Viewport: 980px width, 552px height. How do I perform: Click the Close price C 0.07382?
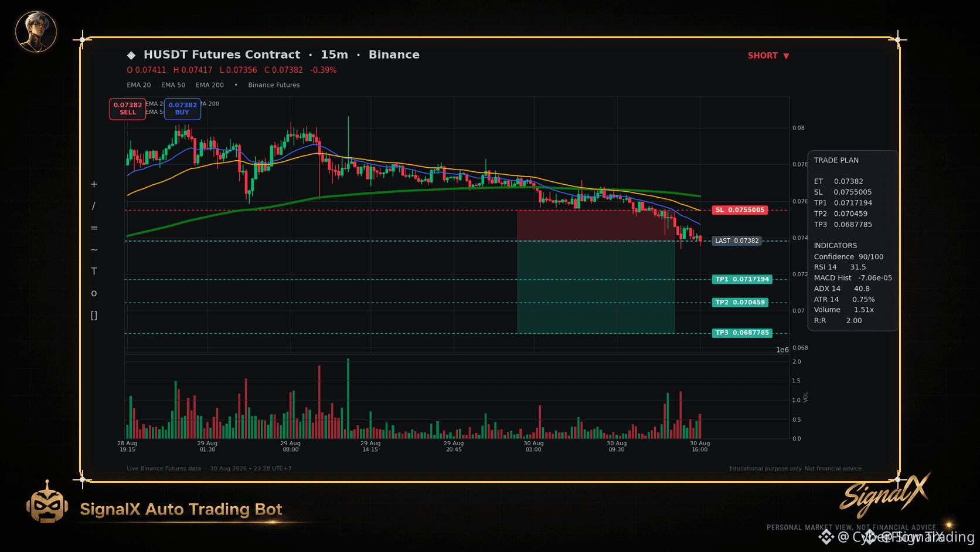tap(284, 70)
